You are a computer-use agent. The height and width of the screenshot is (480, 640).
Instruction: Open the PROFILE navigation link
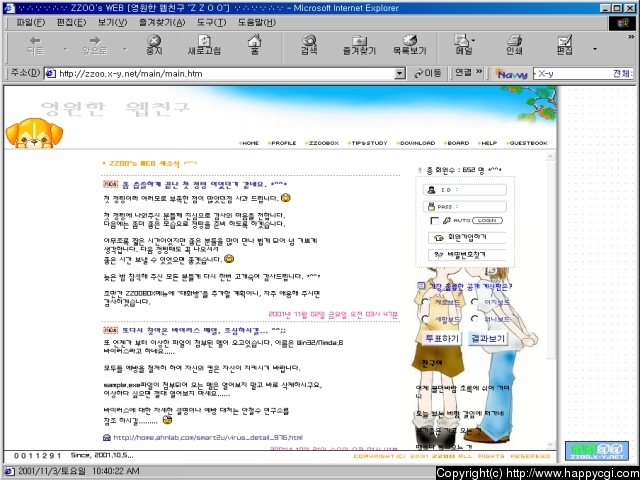282,143
